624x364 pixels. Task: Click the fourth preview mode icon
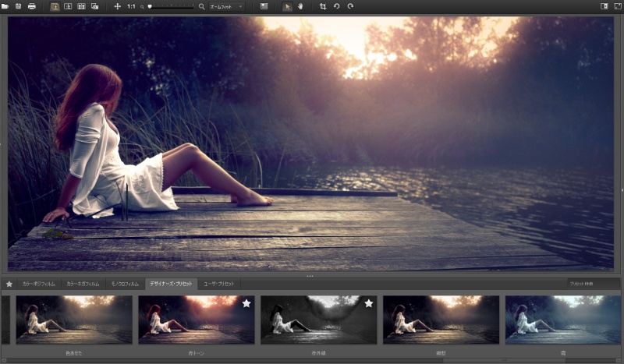[x=94, y=6]
